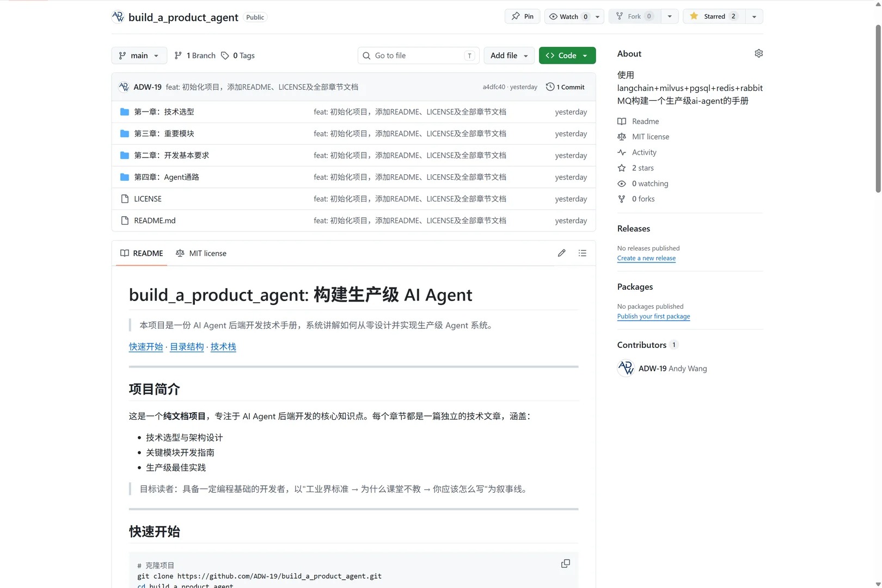This screenshot has width=882, height=588.
Task: Click the ADW-19 contributor avatar
Action: tap(626, 369)
